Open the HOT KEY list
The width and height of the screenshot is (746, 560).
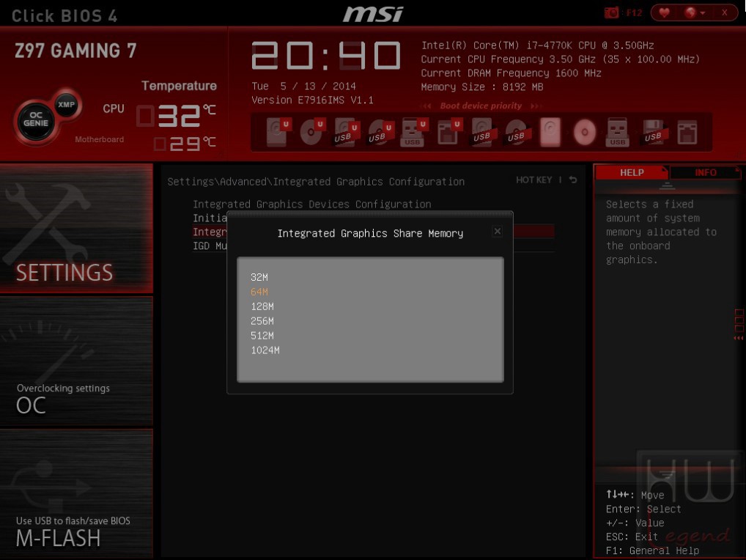click(x=534, y=180)
